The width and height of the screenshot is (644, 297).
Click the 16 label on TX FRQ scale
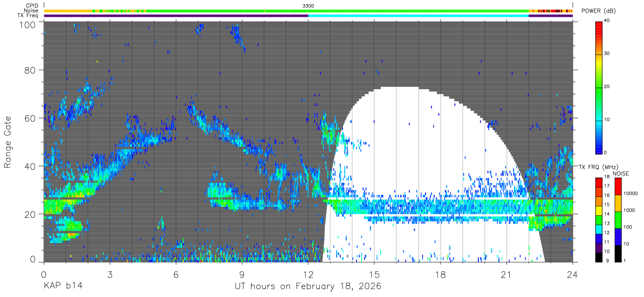[607, 195]
